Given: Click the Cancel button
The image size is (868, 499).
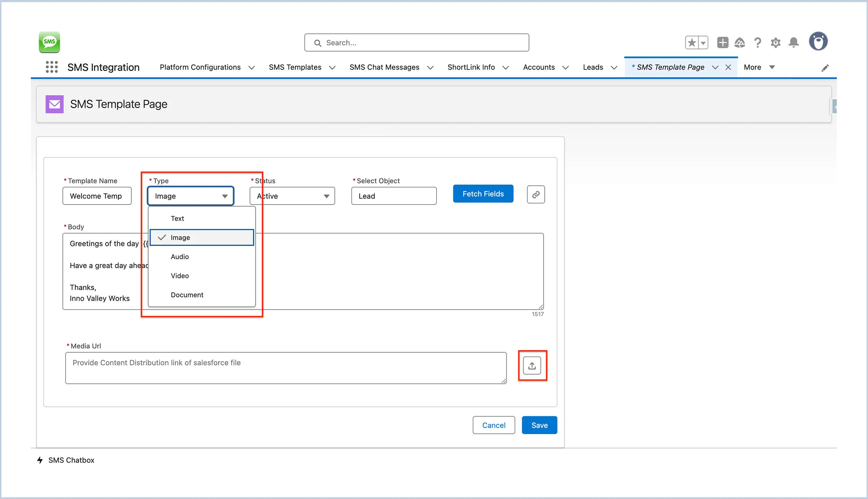Looking at the screenshot, I should tap(494, 425).
